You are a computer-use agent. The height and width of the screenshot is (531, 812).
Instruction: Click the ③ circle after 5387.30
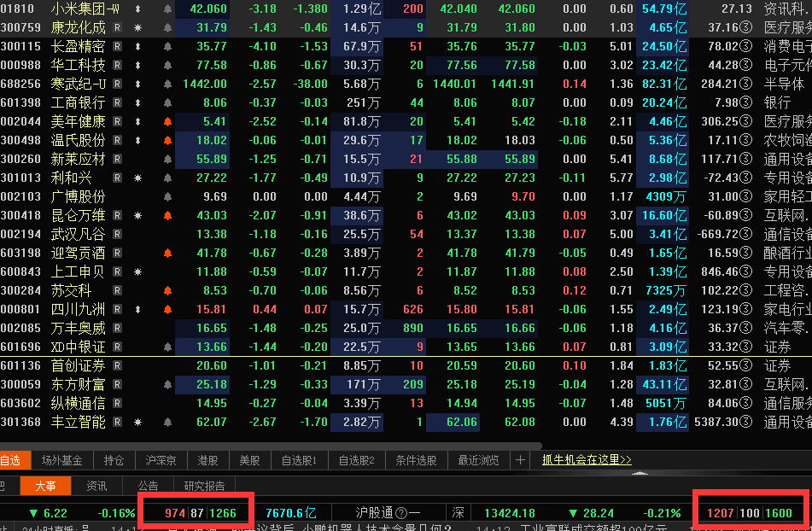click(745, 423)
